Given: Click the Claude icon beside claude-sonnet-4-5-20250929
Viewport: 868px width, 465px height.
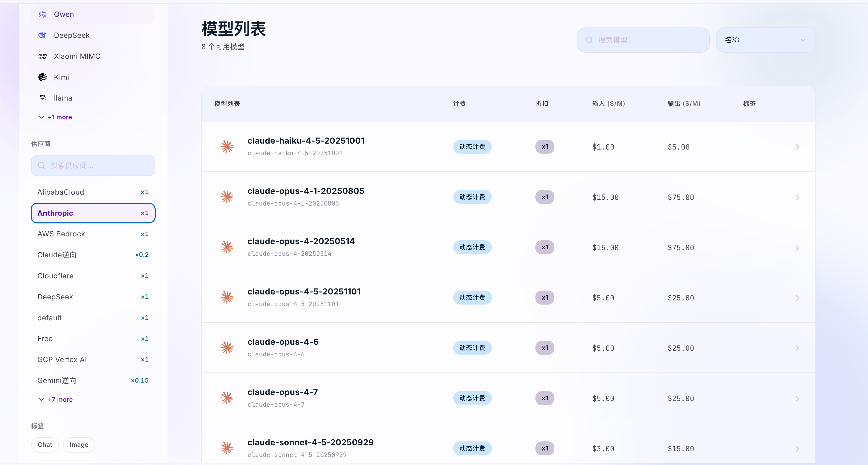Looking at the screenshot, I should point(227,448).
